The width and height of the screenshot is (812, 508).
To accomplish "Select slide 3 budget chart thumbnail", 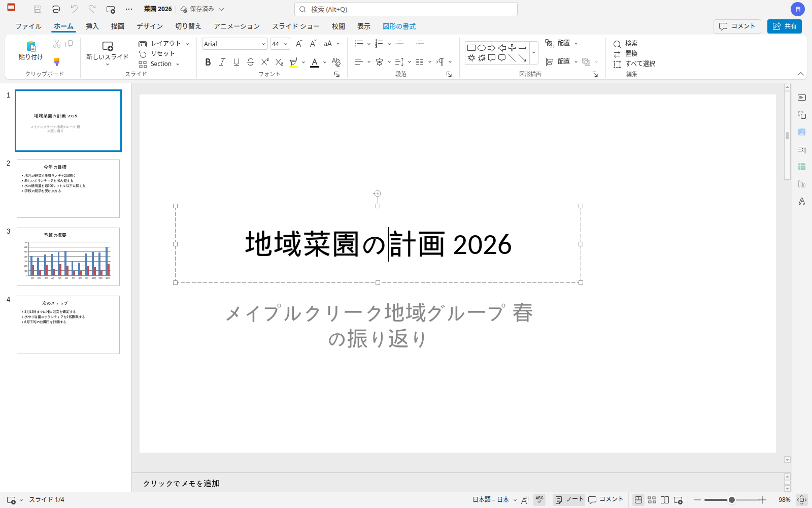I will click(68, 257).
